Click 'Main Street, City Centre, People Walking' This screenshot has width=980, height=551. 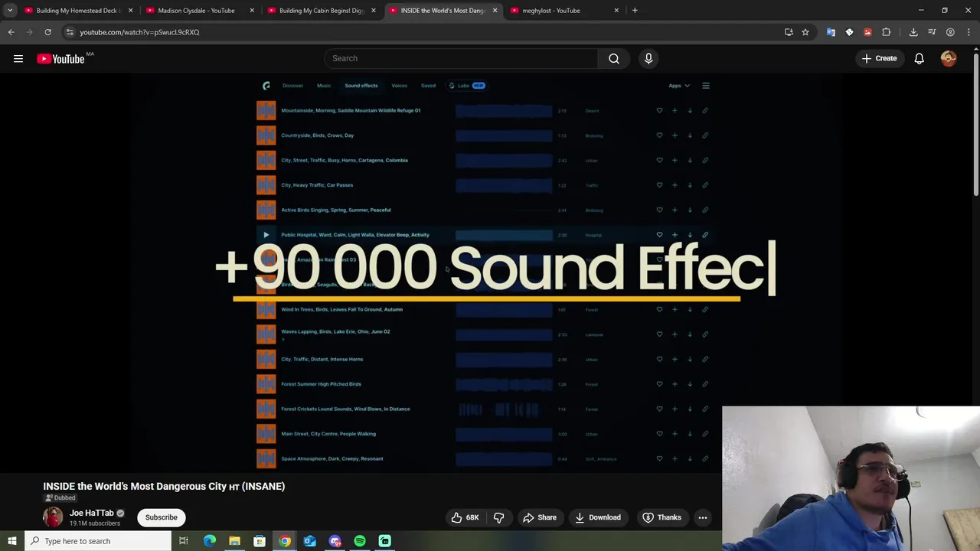[x=328, y=434]
